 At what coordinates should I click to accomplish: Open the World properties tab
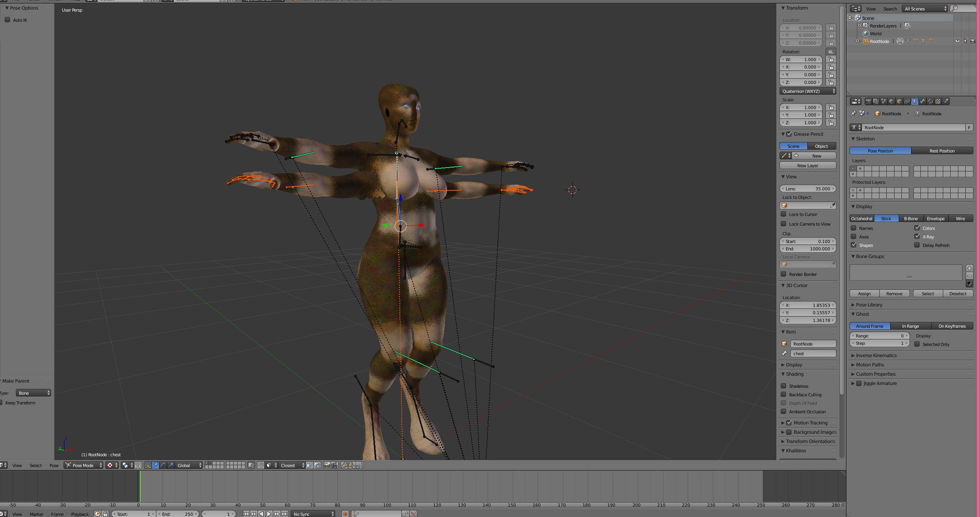point(891,101)
